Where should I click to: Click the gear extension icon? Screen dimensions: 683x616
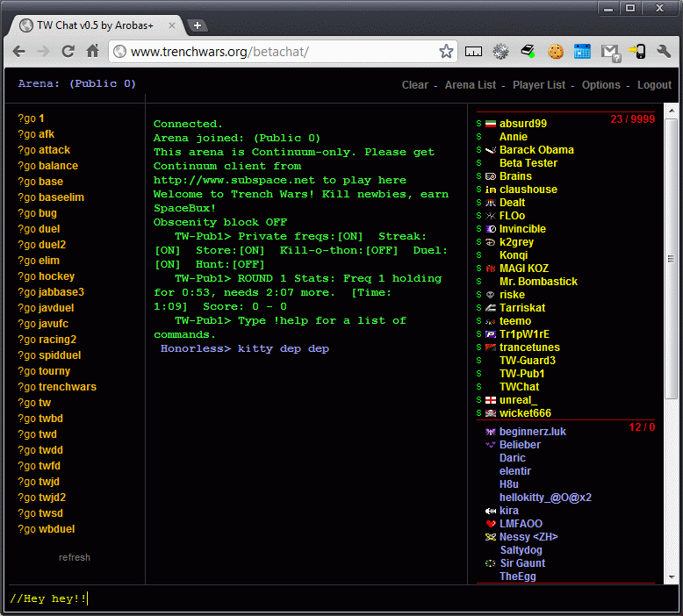pyautogui.click(x=500, y=52)
